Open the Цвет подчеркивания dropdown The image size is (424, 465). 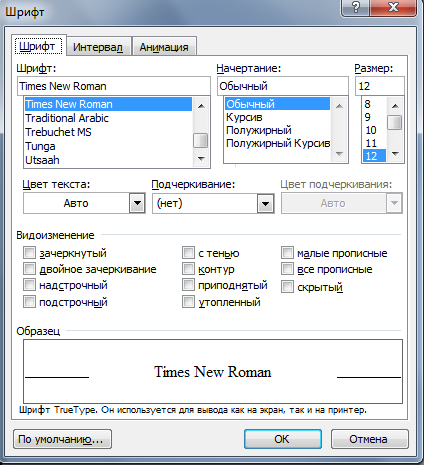[394, 203]
